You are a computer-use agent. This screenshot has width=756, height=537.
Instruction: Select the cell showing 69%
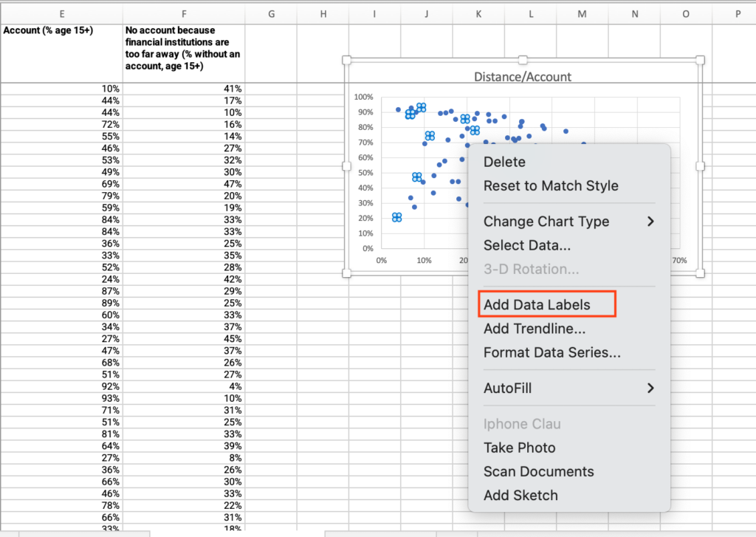(62, 184)
